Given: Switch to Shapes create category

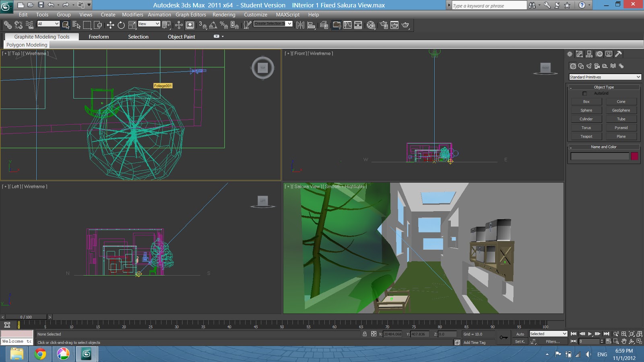Looking at the screenshot, I should click(581, 66).
